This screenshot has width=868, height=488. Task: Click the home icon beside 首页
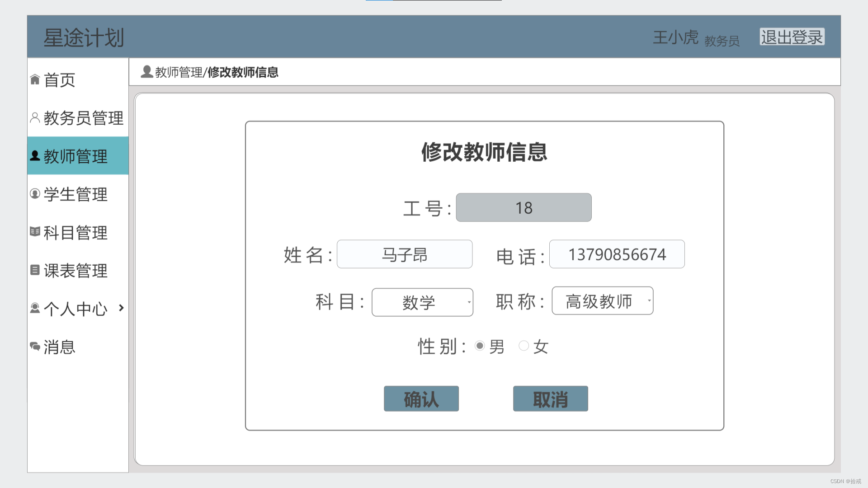click(35, 80)
